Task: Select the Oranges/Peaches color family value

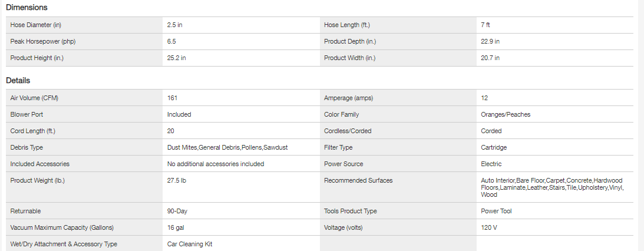Action: [x=506, y=115]
